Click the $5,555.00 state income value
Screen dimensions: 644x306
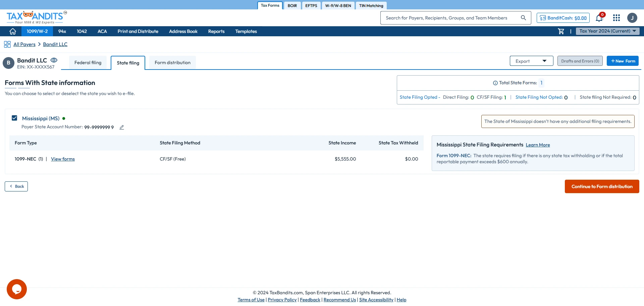click(x=345, y=159)
